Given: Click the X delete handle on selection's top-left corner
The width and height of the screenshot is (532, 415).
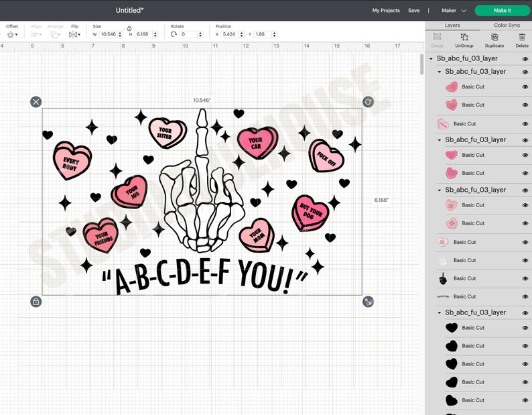Looking at the screenshot, I should pyautogui.click(x=36, y=101).
